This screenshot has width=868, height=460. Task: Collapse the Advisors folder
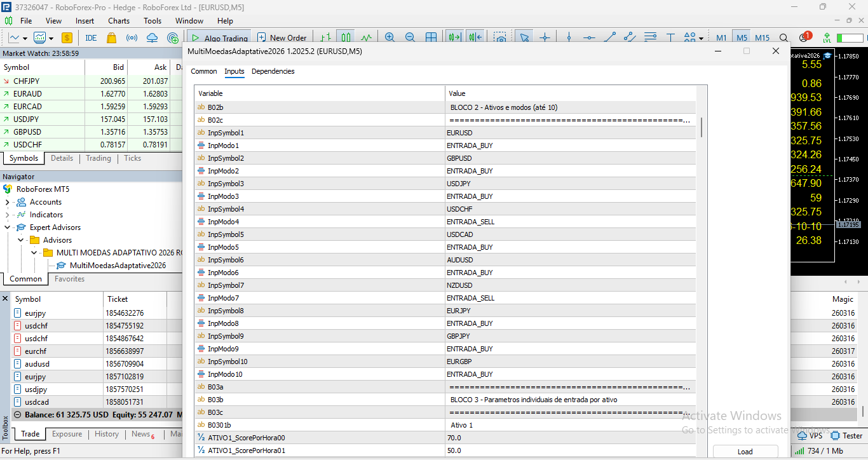[21, 240]
